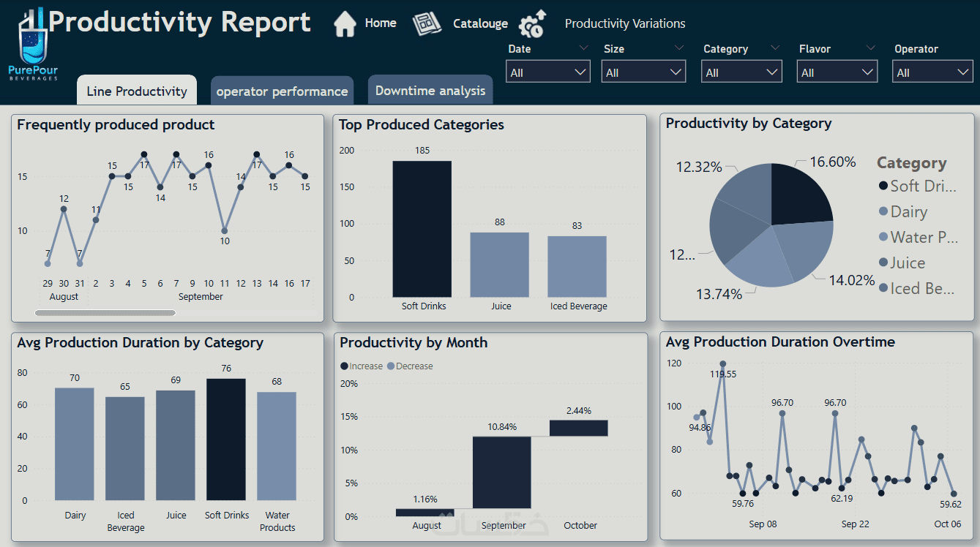
Task: Select the Soft Drinks bar in Top Produced Categories
Action: point(422,228)
